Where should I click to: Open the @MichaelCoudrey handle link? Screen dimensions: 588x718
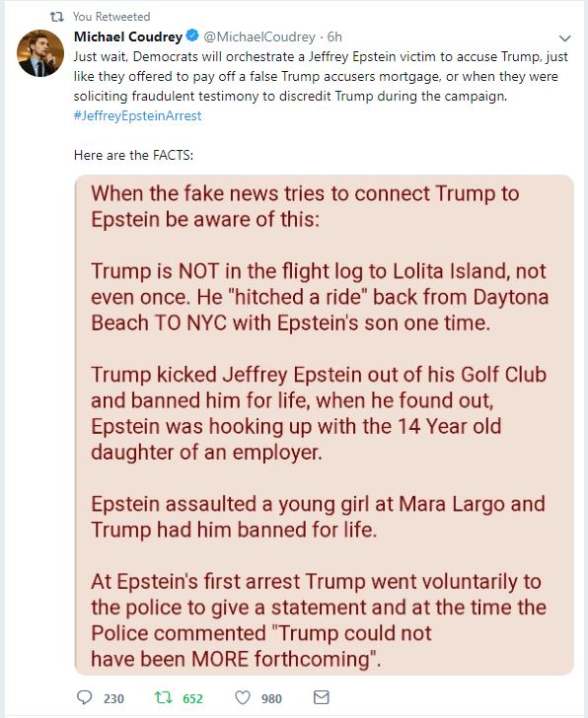click(259, 36)
